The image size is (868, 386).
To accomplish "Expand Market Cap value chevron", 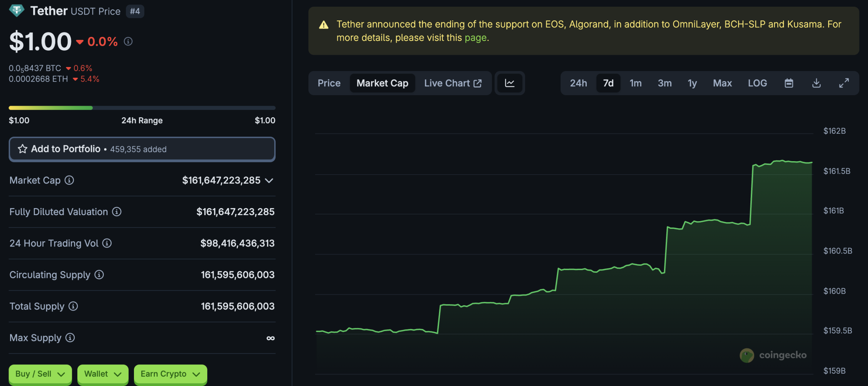I will (x=269, y=181).
